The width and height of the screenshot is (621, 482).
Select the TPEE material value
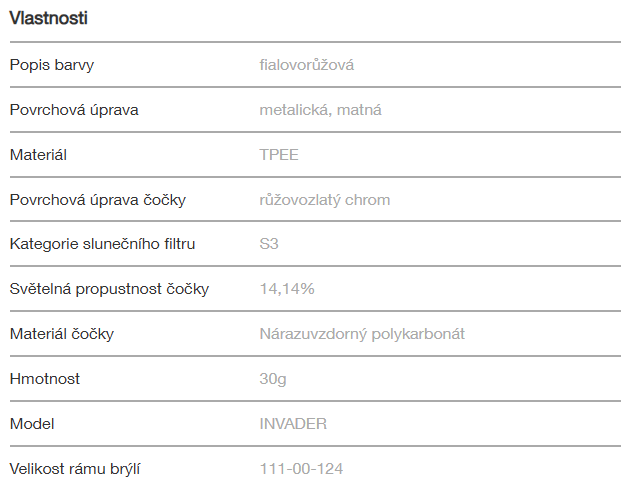[279, 155]
